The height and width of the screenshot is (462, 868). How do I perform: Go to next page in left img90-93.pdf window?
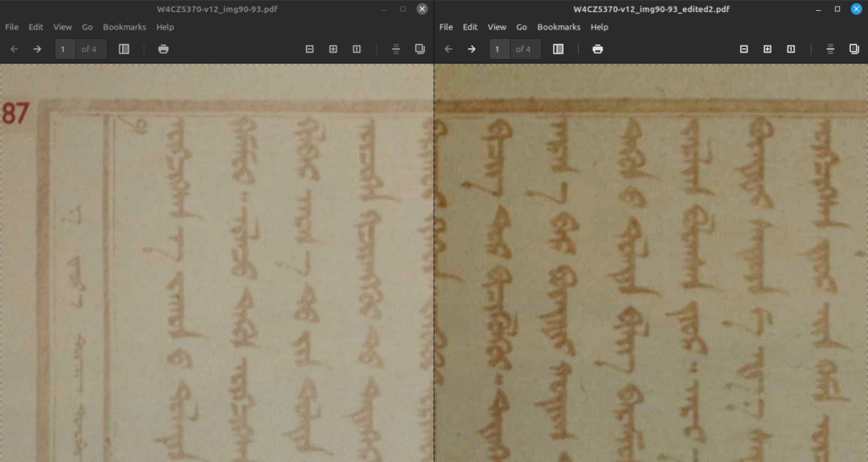[x=37, y=49]
